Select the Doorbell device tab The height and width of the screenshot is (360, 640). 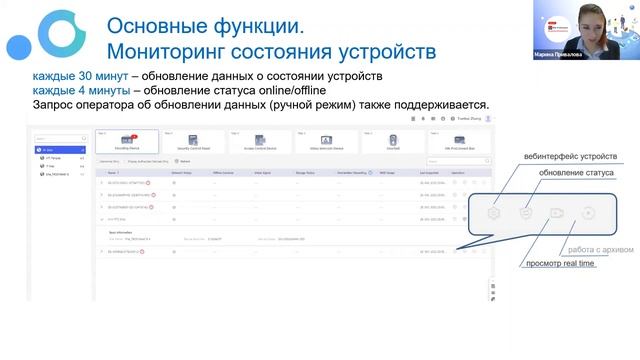[x=393, y=142]
